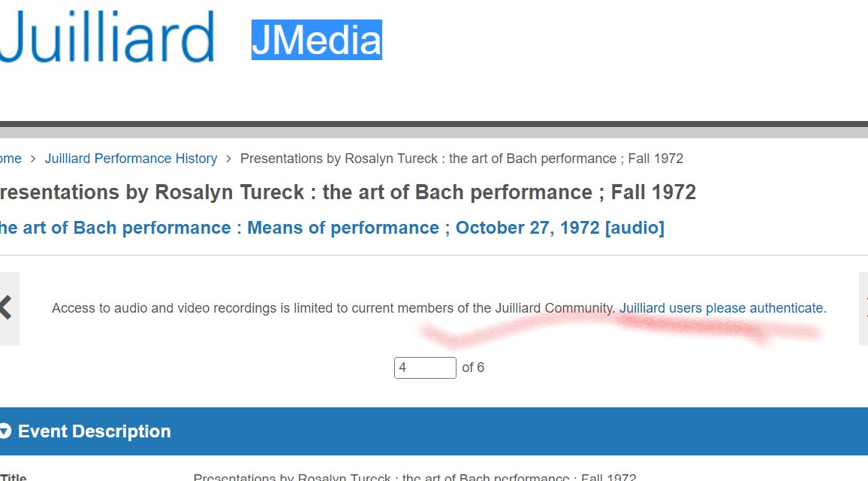The width and height of the screenshot is (868, 481).
Task: Click the Event Description header bar
Action: coord(434,431)
